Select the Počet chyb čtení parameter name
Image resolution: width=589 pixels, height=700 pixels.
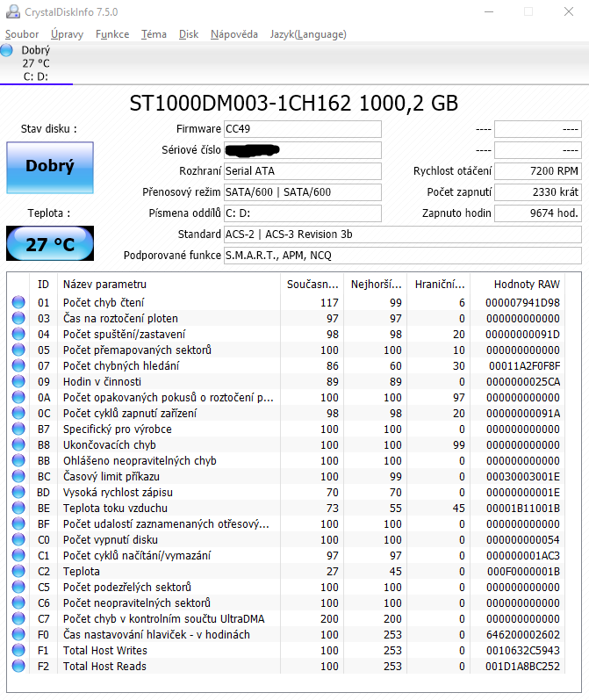104,303
